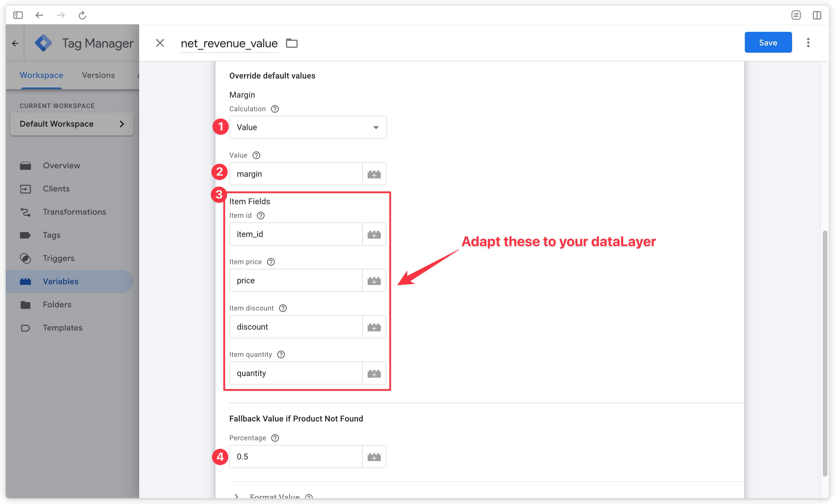Show help for Item id
The width and height of the screenshot is (835, 504).
coord(261,216)
